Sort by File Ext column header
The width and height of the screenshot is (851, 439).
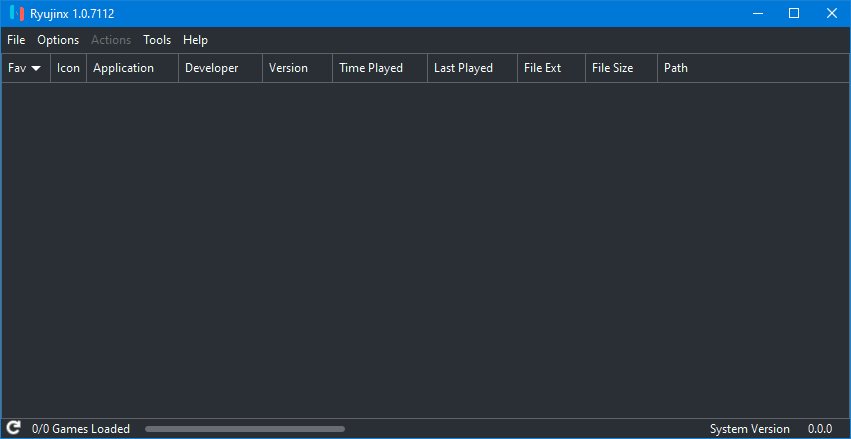pos(551,68)
